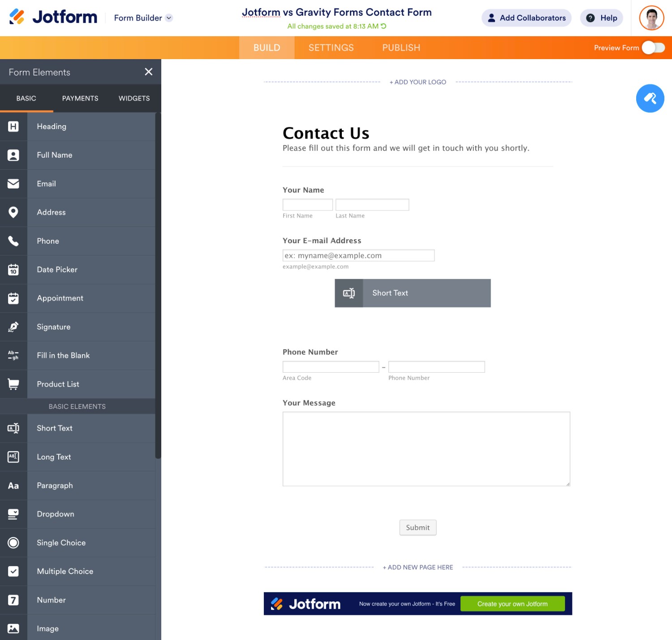Open the WIDGETS elements tab
The image size is (672, 640).
click(x=134, y=98)
